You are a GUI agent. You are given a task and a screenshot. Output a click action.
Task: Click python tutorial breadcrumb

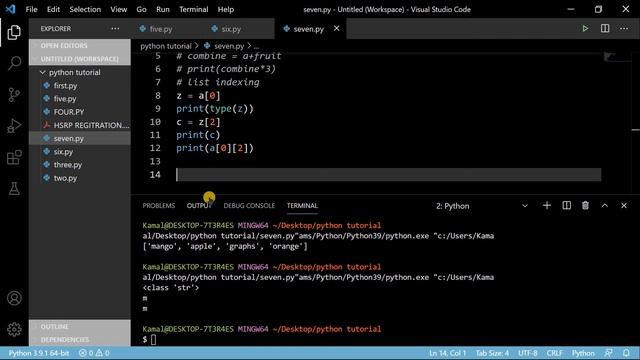click(x=166, y=46)
